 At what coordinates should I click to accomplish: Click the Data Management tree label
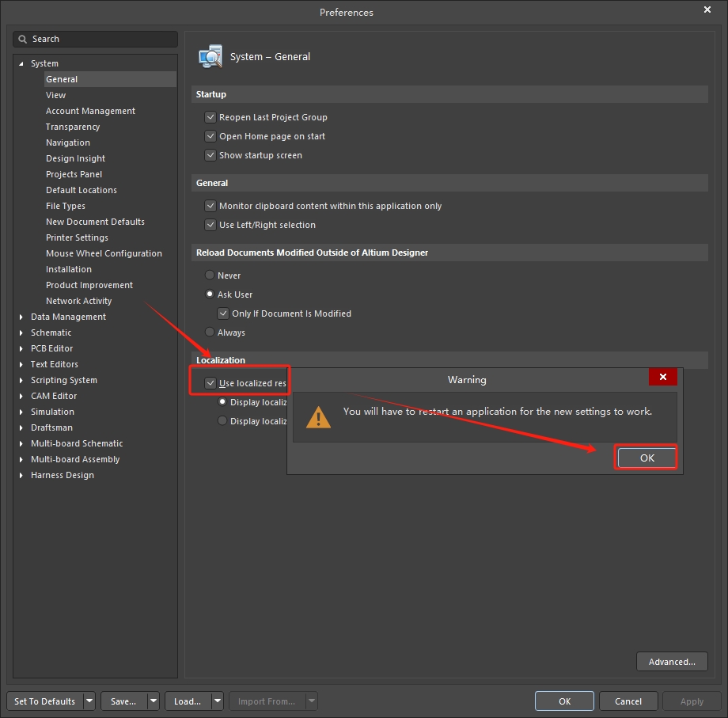tap(68, 317)
